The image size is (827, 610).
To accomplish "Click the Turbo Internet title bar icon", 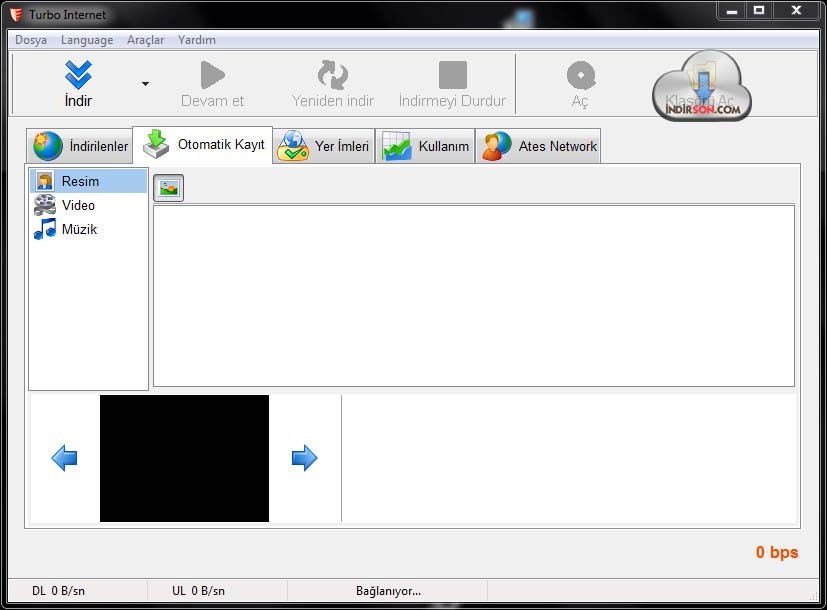I will (16, 15).
